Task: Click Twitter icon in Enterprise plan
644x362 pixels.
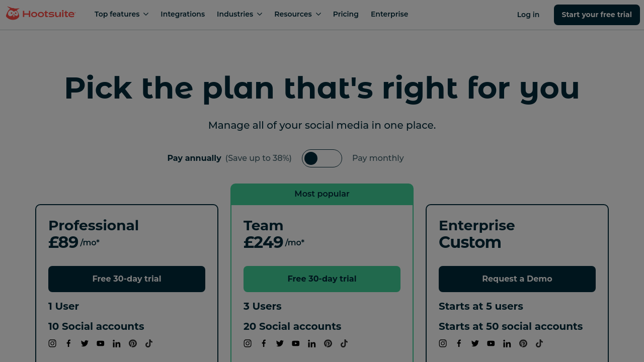Action: [475, 343]
